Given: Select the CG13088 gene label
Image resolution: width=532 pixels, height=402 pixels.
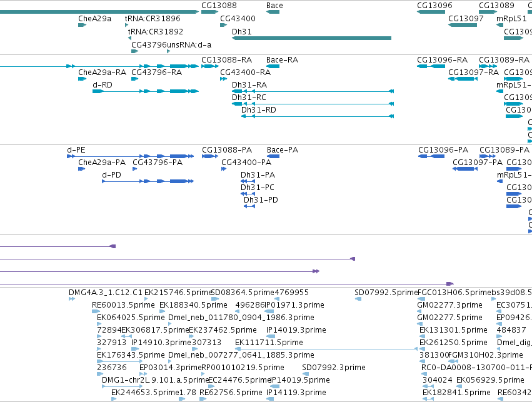Looking at the screenshot, I should click(219, 6).
